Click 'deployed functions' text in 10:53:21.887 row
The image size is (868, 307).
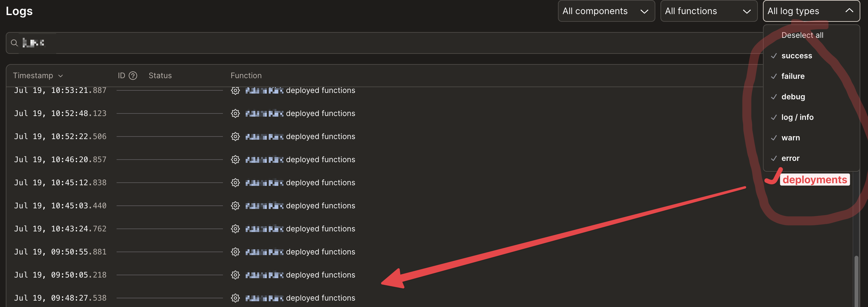(320, 90)
